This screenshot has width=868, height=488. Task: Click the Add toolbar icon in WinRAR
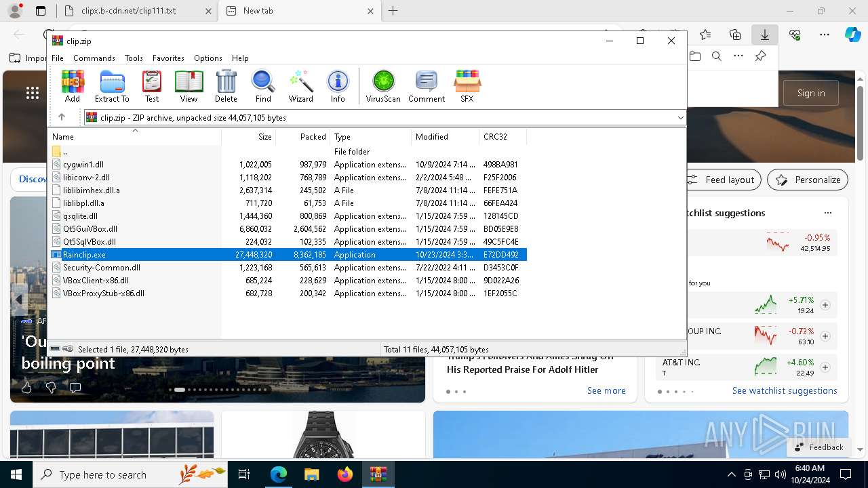[x=73, y=86]
